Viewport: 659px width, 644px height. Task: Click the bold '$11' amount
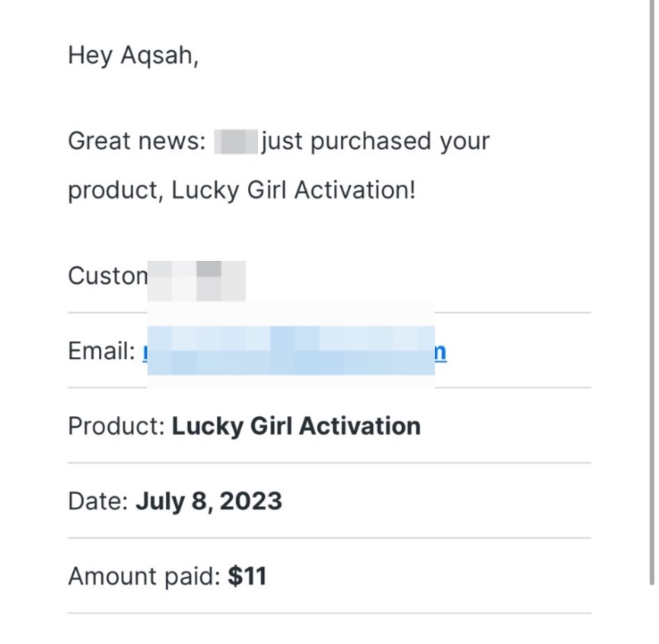[246, 576]
